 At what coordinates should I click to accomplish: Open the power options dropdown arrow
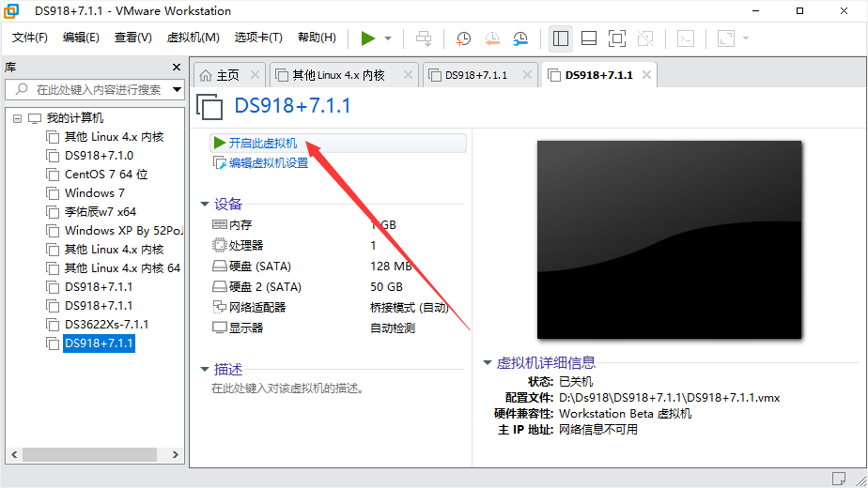388,38
